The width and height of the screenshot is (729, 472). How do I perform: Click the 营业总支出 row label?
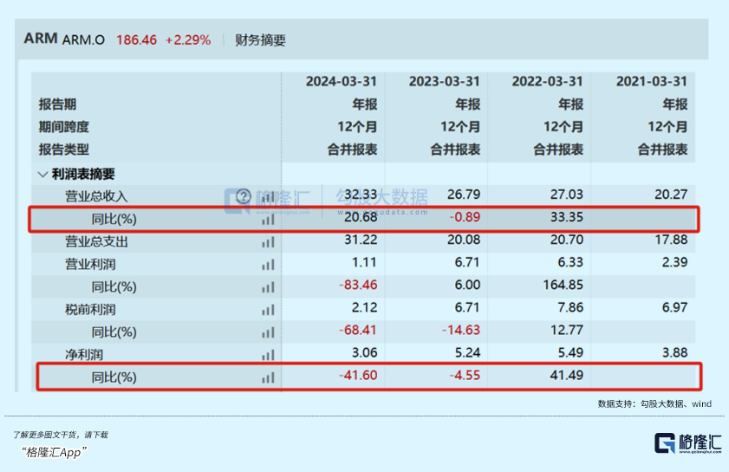pos(96,242)
